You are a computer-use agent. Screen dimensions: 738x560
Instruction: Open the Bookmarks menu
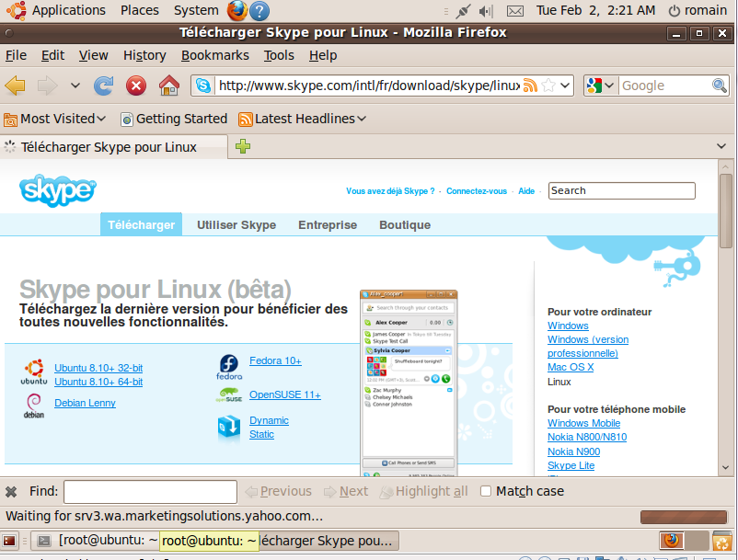(x=215, y=55)
